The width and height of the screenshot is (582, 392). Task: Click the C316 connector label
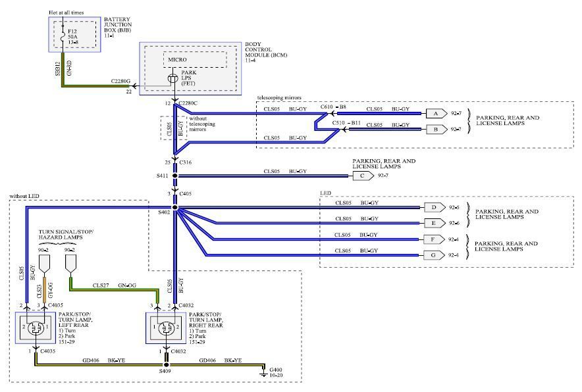[x=186, y=161]
